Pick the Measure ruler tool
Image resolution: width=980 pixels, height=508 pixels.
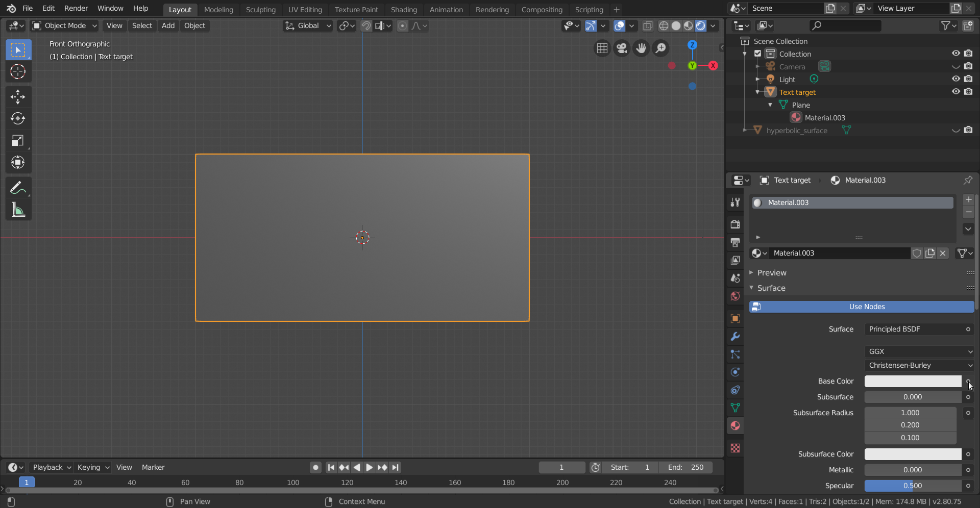(18, 210)
